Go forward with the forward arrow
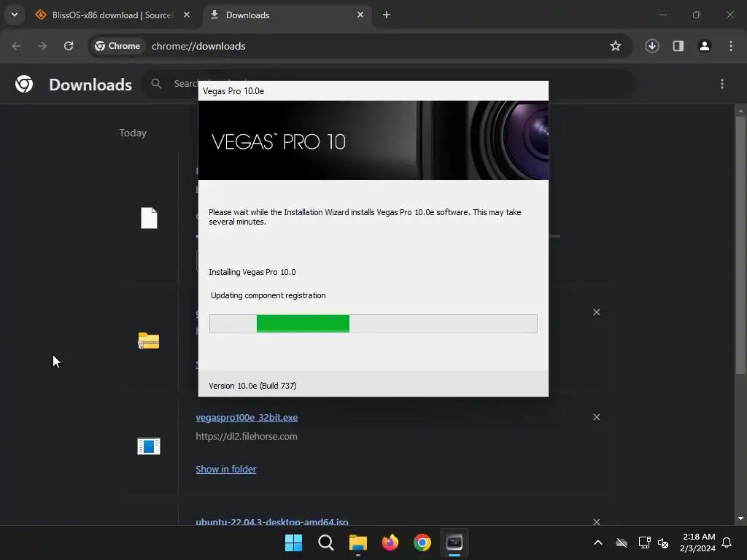The width and height of the screenshot is (747, 560). click(42, 46)
